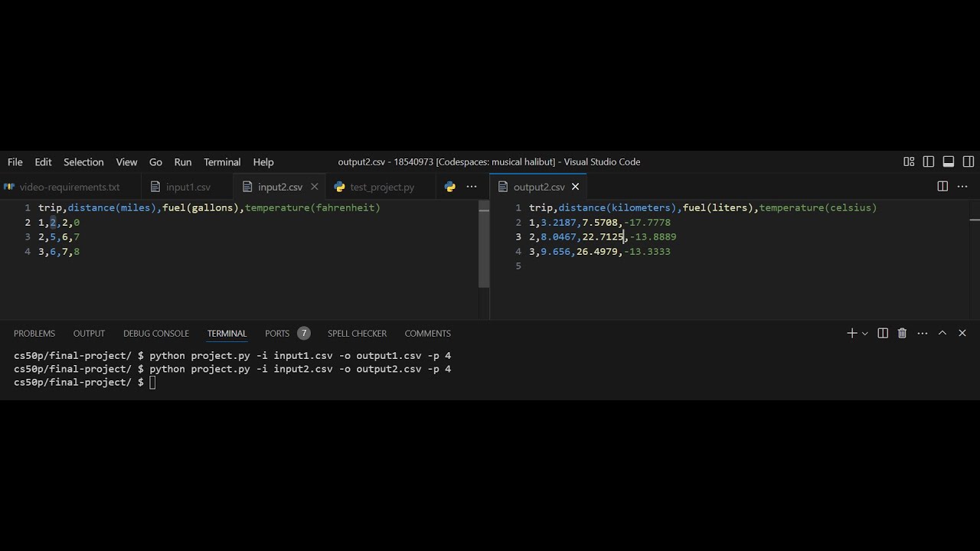Focus the terminal prompt cursor
Image resolution: width=980 pixels, height=551 pixels.
[153, 382]
